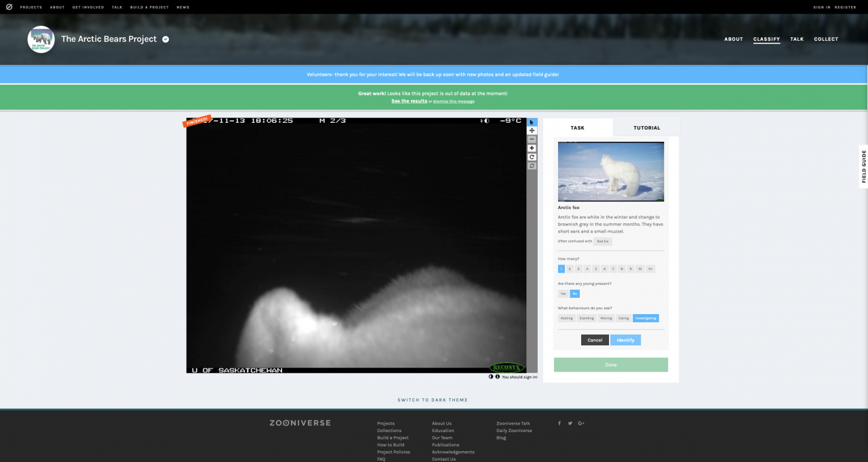Open Get Involved in top navigation

coord(87,7)
